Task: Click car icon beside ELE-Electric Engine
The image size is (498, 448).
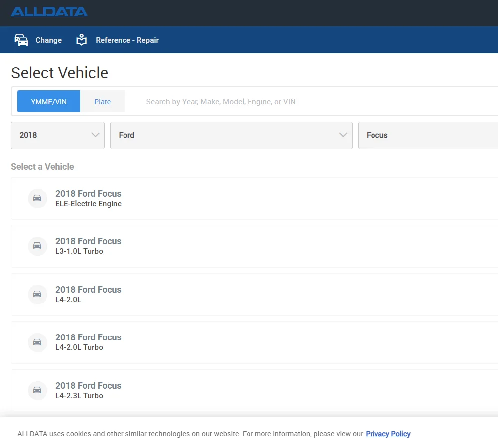Action: (37, 198)
